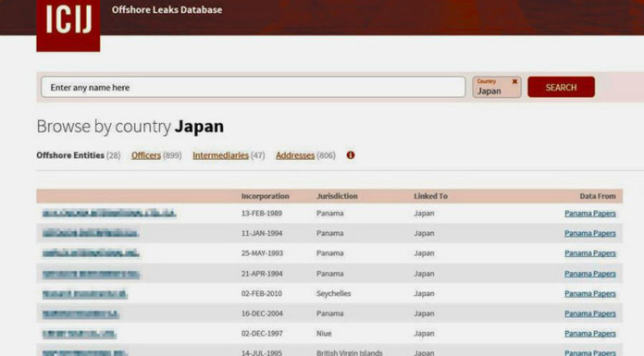The height and width of the screenshot is (356, 644).
Task: Open Panama Papers link in 21-APR-1994 row
Action: (x=590, y=274)
